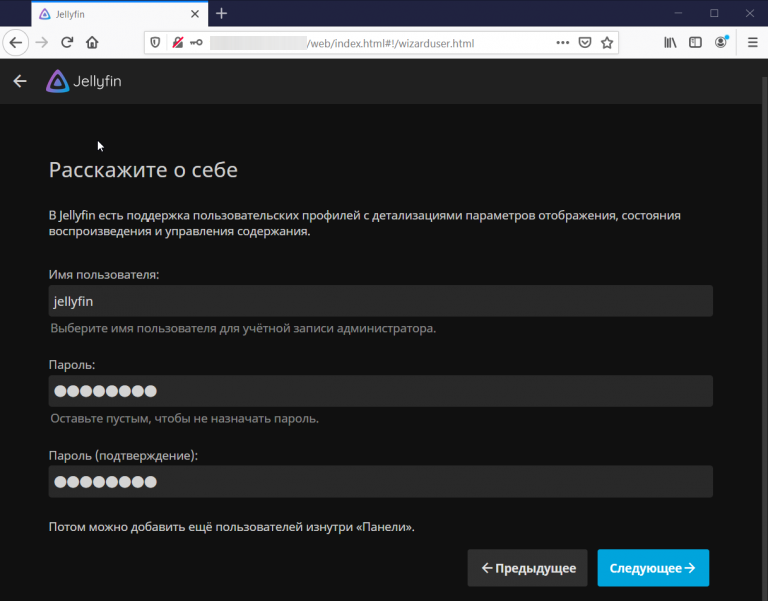Focus the Пароль (подтверждение) field
The height and width of the screenshot is (601, 768).
coord(380,481)
